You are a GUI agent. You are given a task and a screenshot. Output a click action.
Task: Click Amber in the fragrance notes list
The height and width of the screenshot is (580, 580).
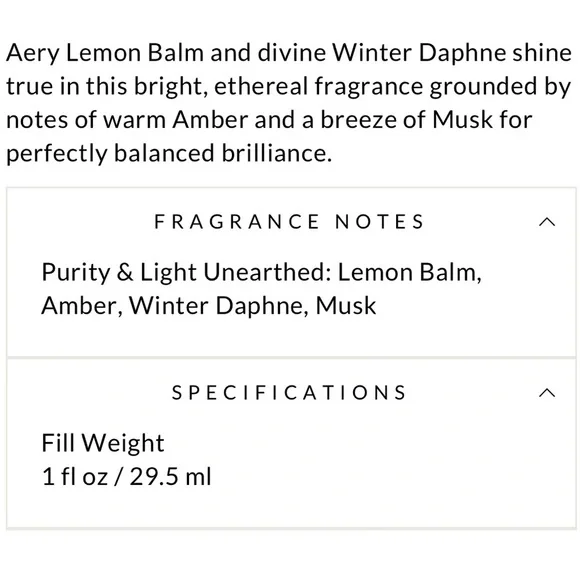[82, 306]
